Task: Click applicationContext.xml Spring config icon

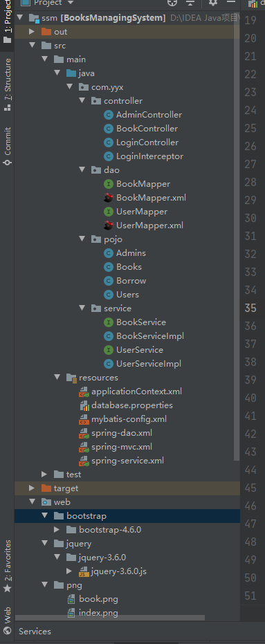Action: (x=84, y=392)
